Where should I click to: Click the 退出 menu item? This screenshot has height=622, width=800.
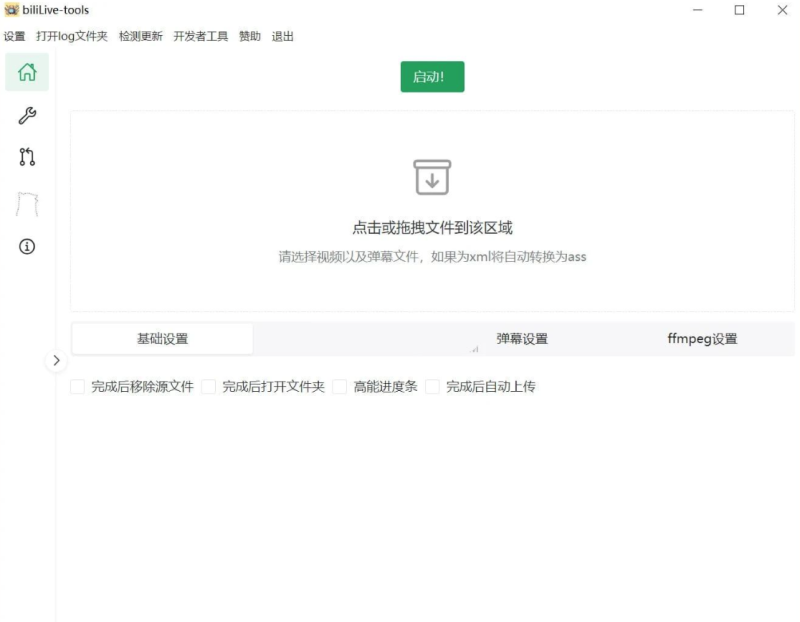tap(283, 36)
